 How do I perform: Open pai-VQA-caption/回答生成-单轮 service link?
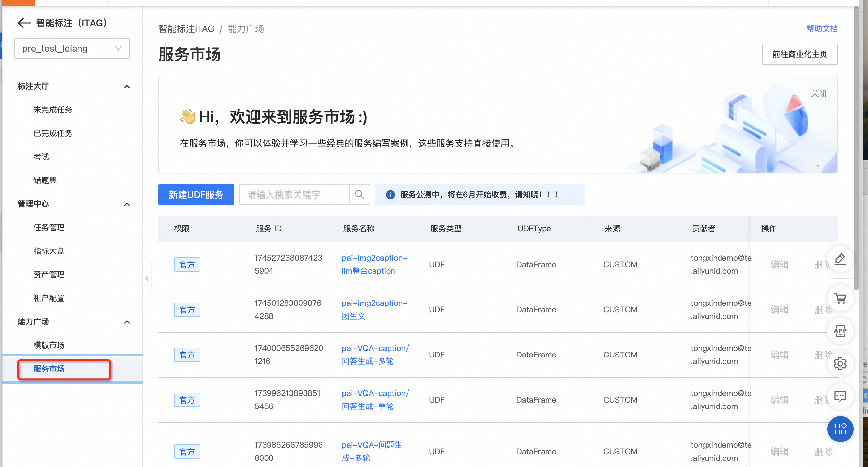click(x=375, y=400)
